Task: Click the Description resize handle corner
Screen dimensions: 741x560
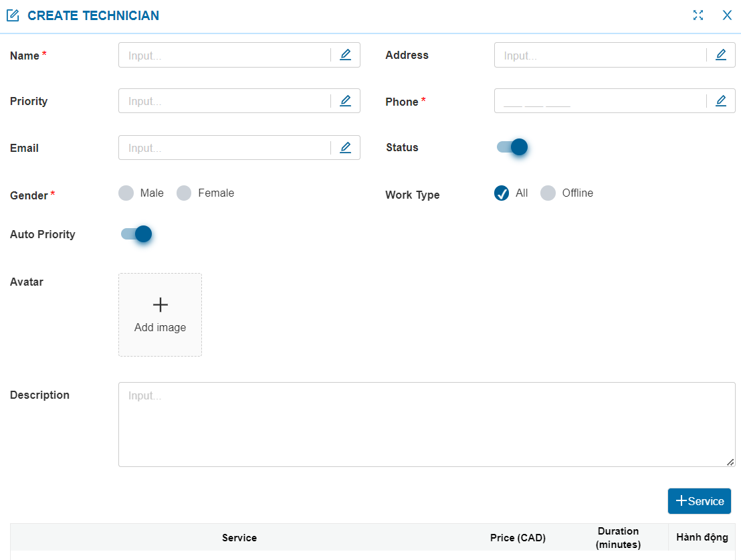Action: pos(730,462)
